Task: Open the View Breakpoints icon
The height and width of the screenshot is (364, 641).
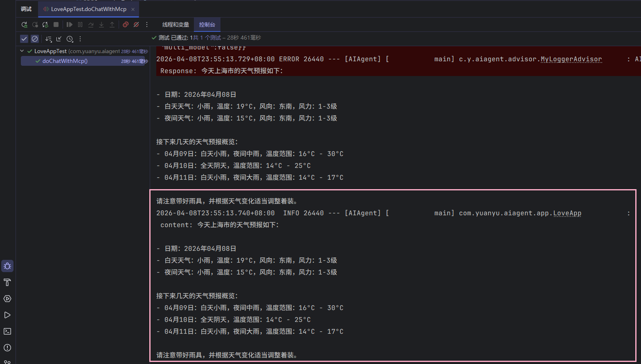Action: (126, 25)
